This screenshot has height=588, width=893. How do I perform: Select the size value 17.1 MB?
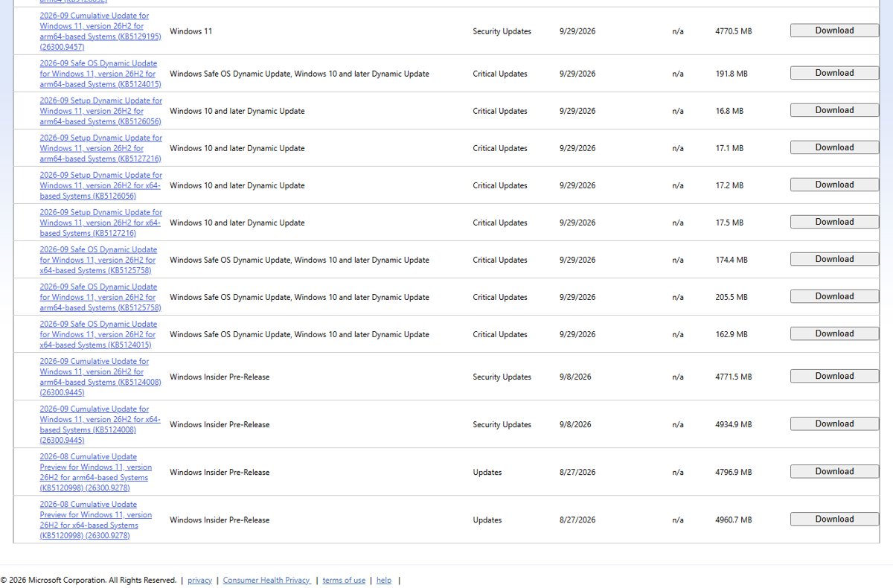pyautogui.click(x=729, y=148)
